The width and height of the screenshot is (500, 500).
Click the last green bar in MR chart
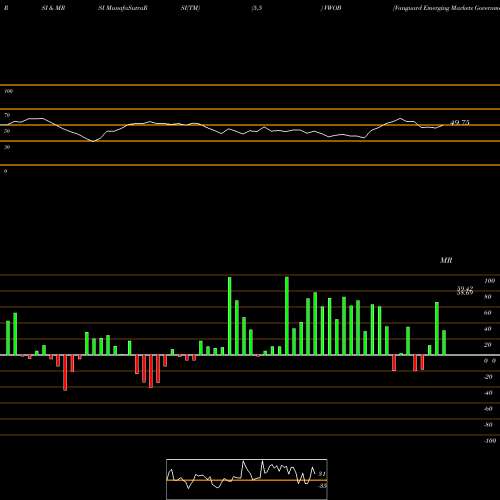click(444, 343)
